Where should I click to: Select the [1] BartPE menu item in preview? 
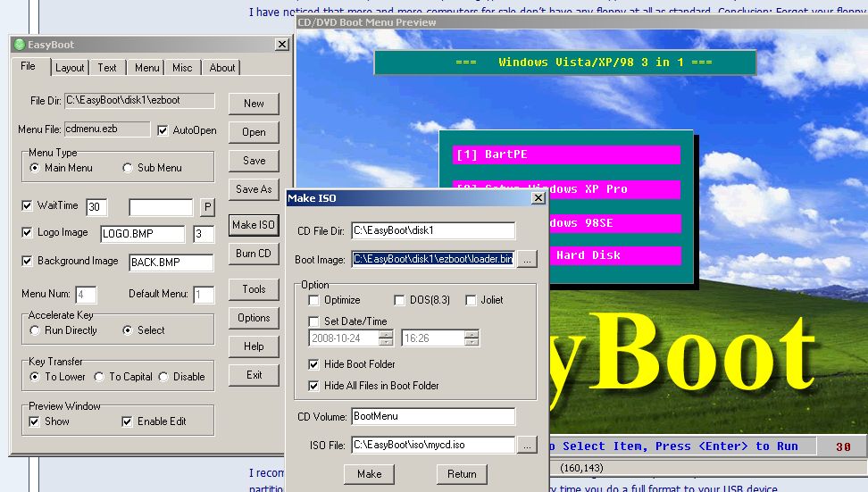pyautogui.click(x=566, y=154)
